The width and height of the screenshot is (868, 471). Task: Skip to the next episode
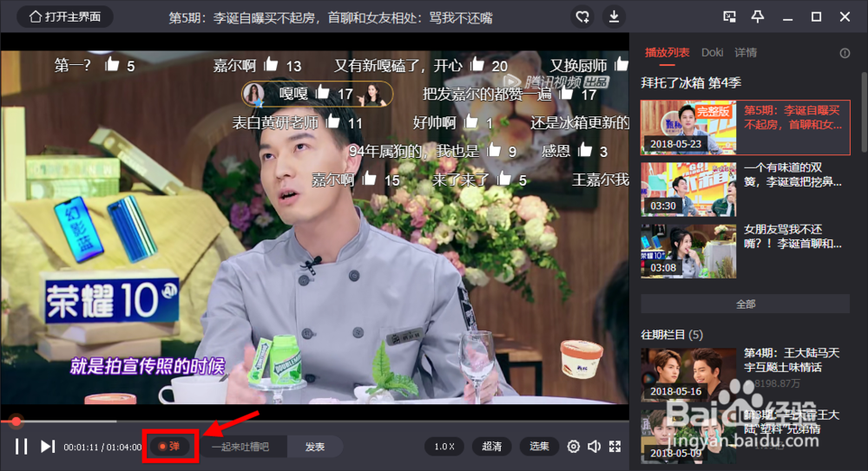point(48,446)
